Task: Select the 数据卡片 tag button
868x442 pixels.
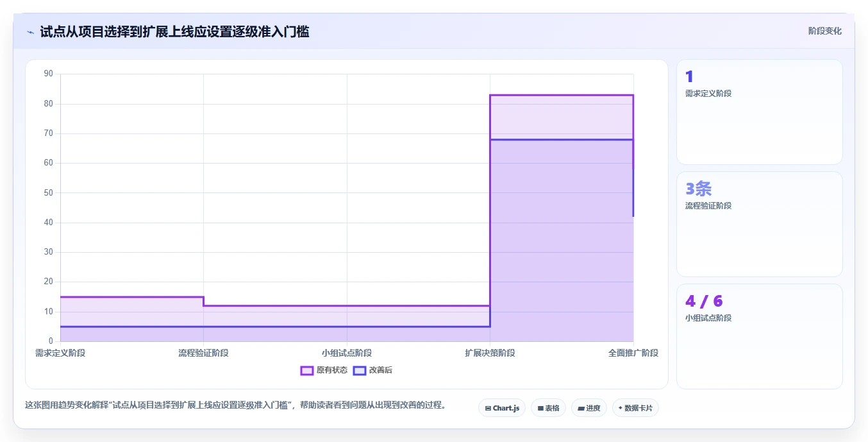Action: coord(635,408)
